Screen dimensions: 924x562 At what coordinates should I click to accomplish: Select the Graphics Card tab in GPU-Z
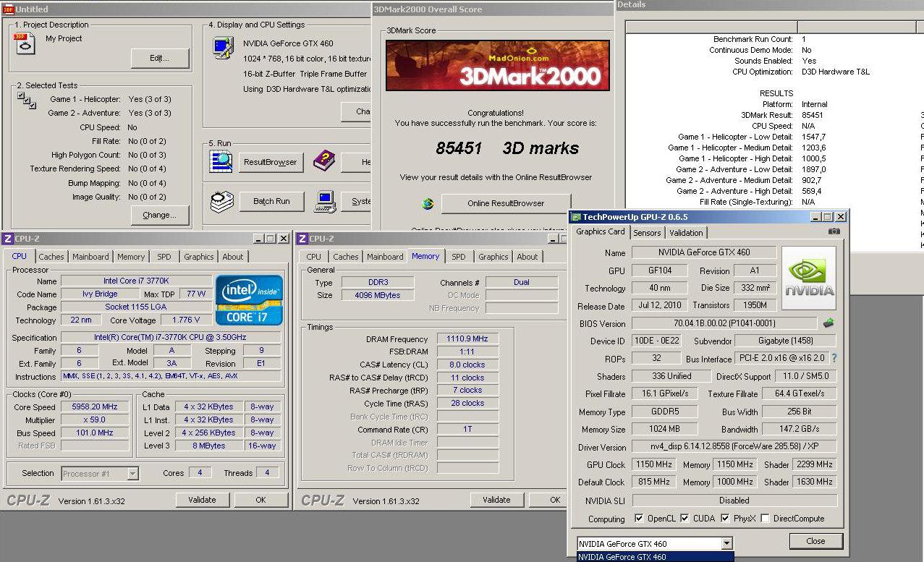601,232
